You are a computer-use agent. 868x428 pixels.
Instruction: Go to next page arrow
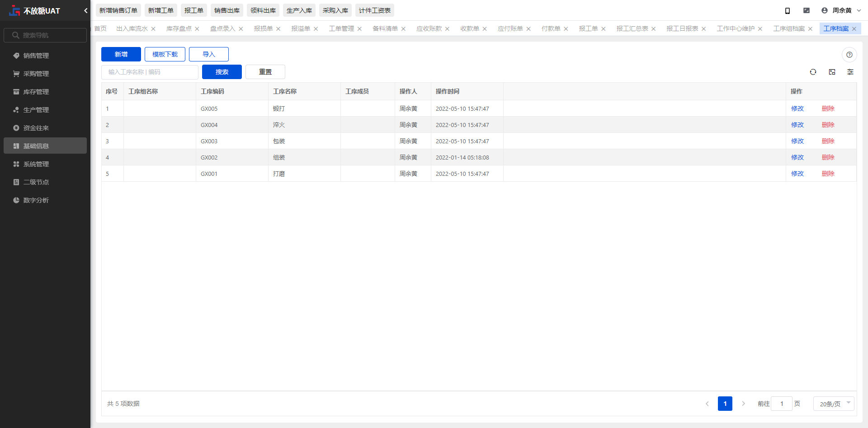[743, 404]
